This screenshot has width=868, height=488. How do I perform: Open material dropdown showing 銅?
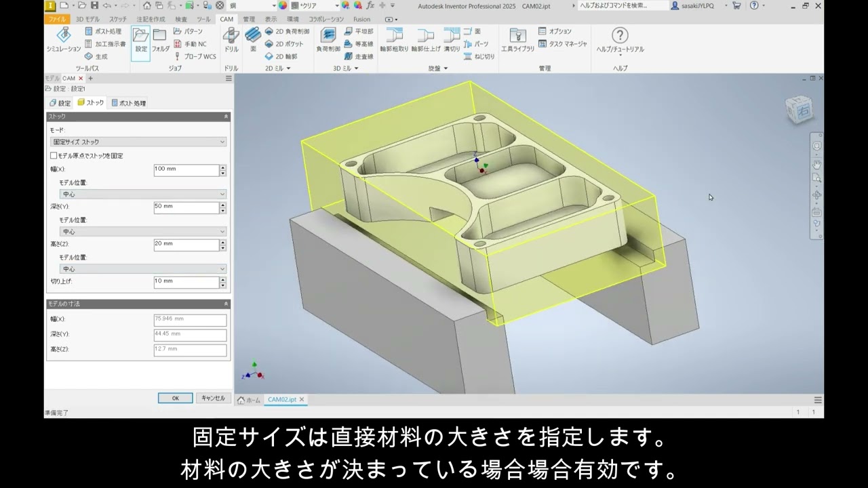[x=252, y=5]
